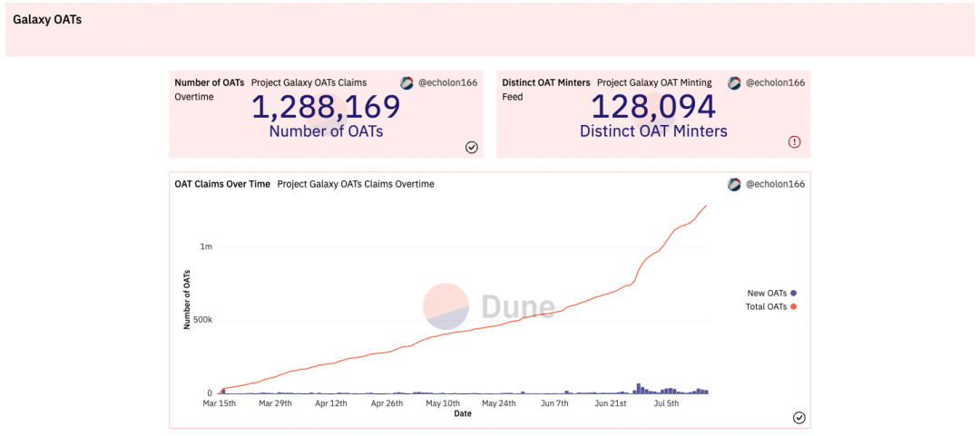
Task: Click the Dune watermark logo in the chart
Action: [x=489, y=306]
